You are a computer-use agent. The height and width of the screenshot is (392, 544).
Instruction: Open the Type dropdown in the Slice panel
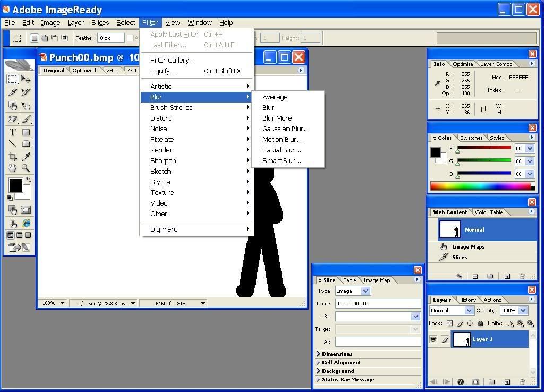tap(364, 291)
